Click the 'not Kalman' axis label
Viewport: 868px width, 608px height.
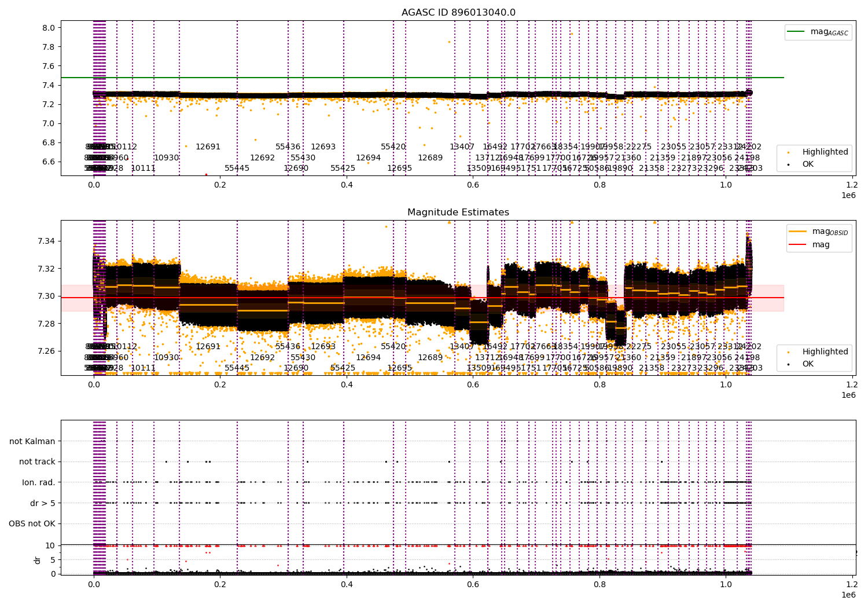[32, 441]
